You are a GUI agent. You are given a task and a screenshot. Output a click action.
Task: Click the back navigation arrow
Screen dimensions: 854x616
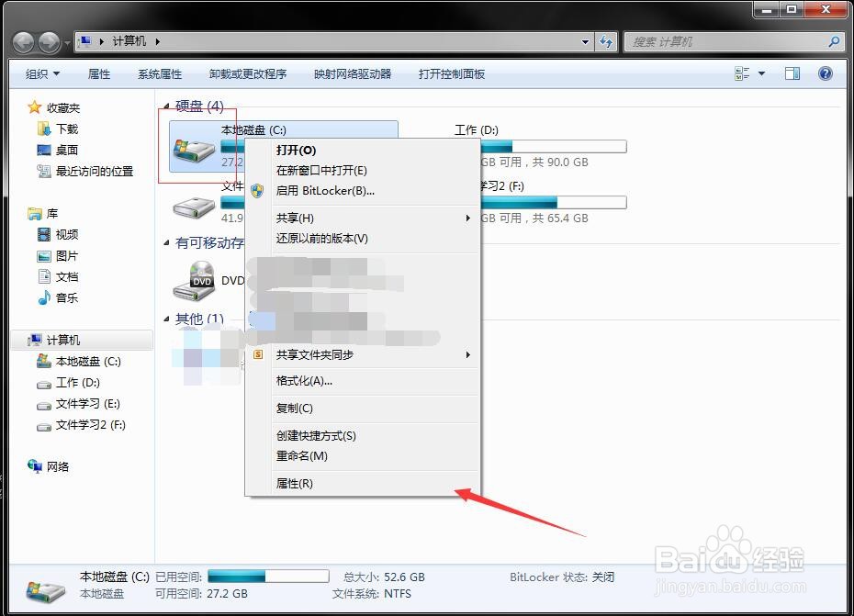tap(23, 41)
